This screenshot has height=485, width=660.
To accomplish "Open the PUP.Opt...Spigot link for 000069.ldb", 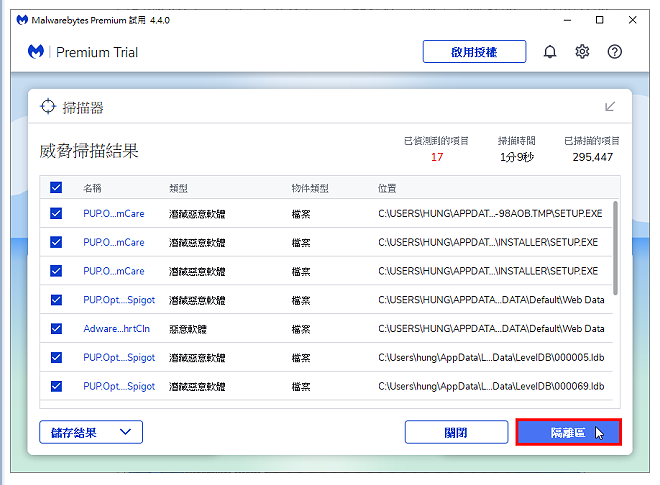I will (119, 386).
